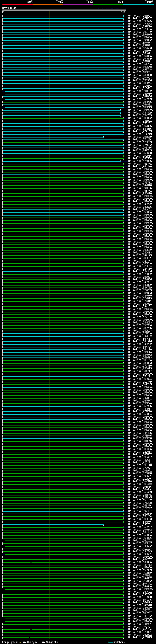Open the last hit UniRef100_A2DHA5
This screenshot has height=644, width=156.
pyautogui.click(x=140, y=637)
